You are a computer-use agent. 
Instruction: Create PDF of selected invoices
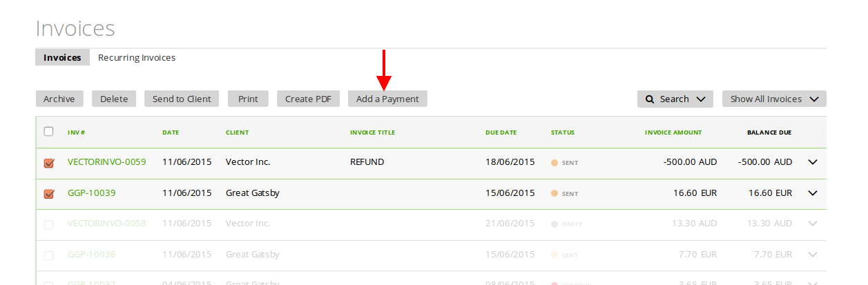point(308,99)
